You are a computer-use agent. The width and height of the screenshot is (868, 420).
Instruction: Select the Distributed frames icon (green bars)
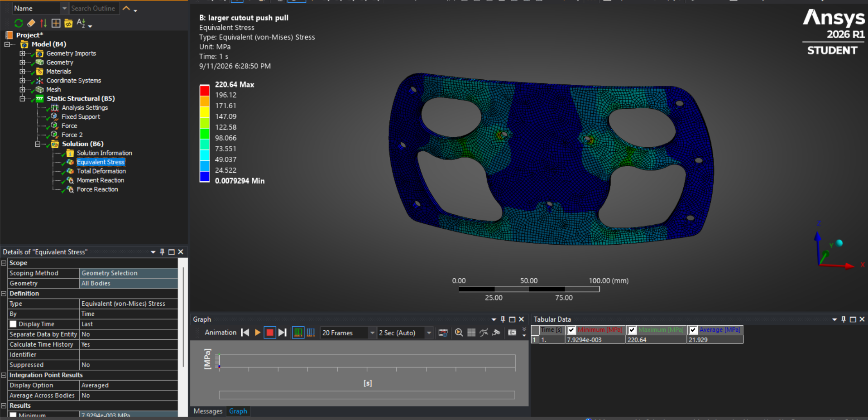pos(298,333)
